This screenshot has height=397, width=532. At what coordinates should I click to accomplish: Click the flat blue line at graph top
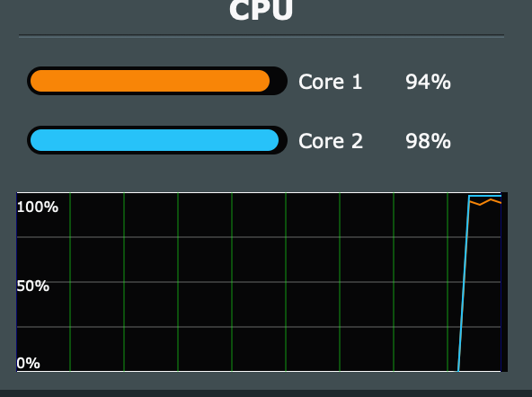(485, 196)
